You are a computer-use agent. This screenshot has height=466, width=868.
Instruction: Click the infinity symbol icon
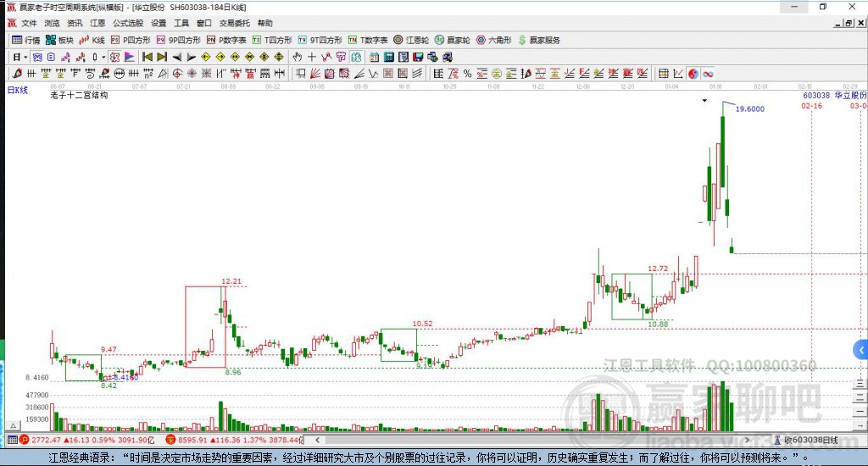tap(708, 74)
